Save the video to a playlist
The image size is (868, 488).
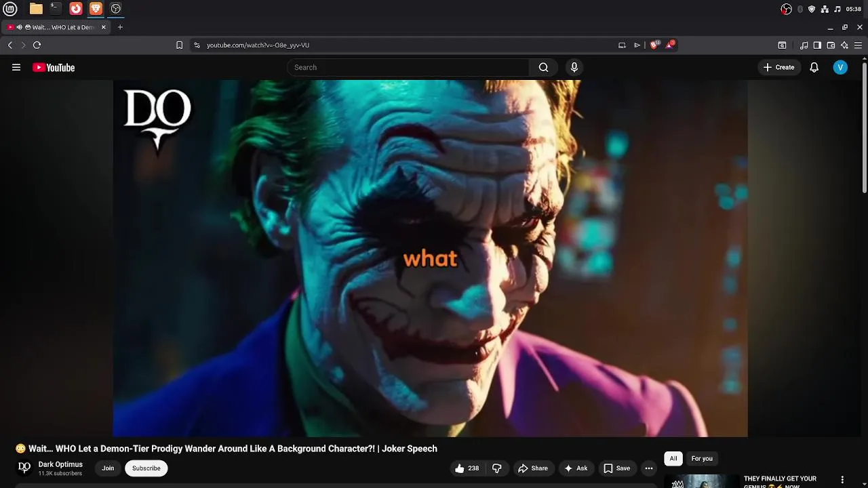(617, 468)
